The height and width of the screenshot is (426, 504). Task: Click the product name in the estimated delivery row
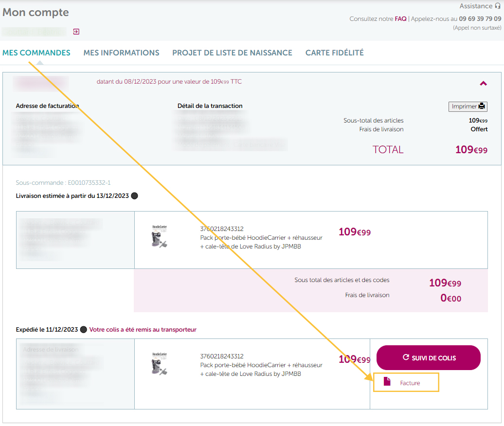[261, 242]
